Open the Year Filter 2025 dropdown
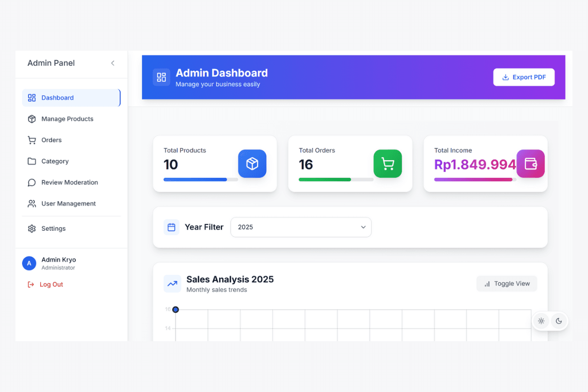This screenshot has height=392, width=588. click(x=301, y=227)
